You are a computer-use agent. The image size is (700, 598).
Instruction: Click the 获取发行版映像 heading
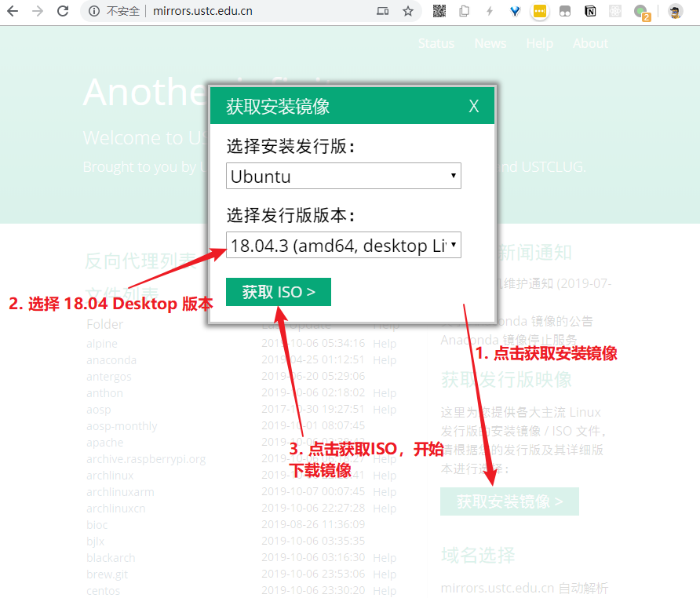click(x=506, y=380)
